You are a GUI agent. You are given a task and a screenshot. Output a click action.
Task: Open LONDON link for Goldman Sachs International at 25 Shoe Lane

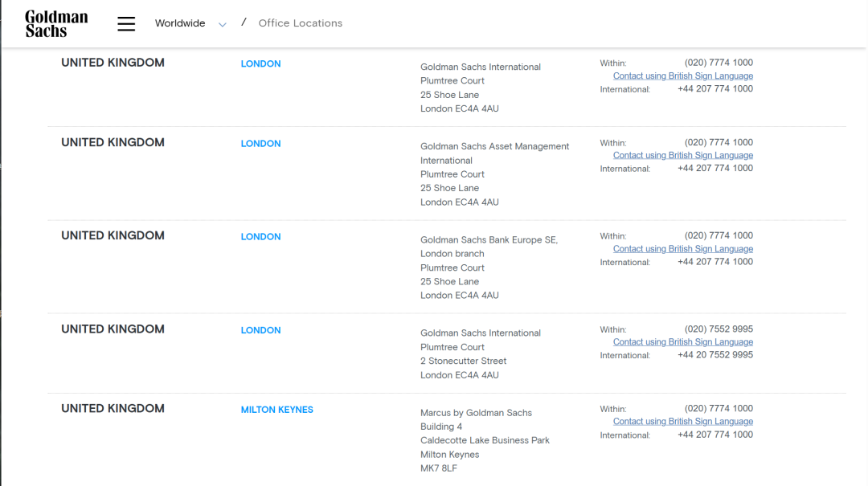point(260,63)
